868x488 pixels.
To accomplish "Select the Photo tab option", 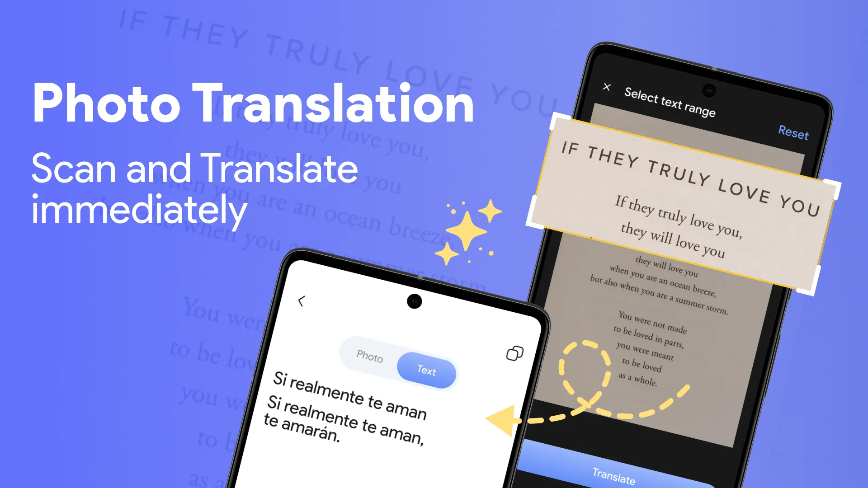I will tap(368, 357).
